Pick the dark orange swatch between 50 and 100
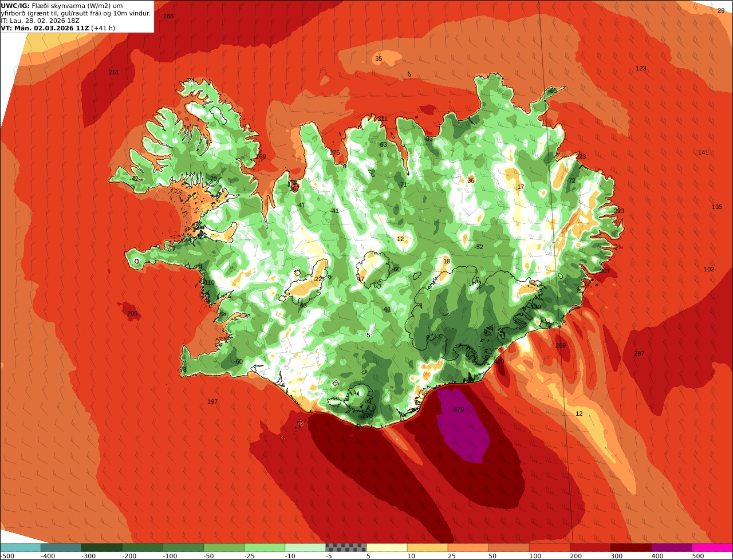 509,547
